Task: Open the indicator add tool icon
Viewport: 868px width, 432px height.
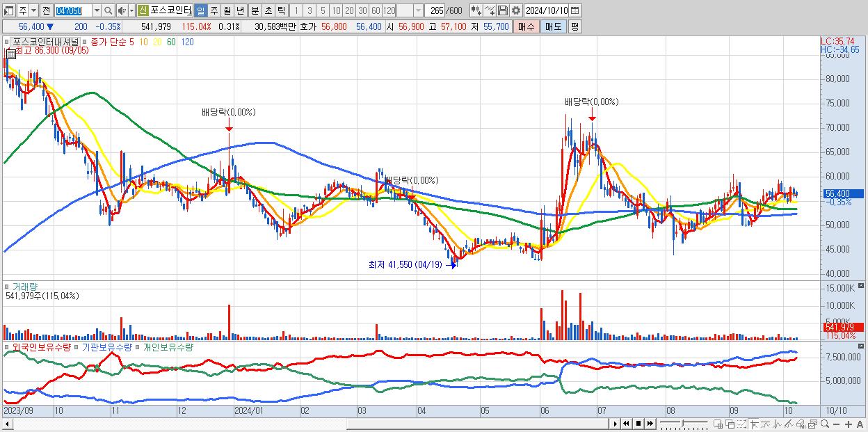Action: point(476,10)
